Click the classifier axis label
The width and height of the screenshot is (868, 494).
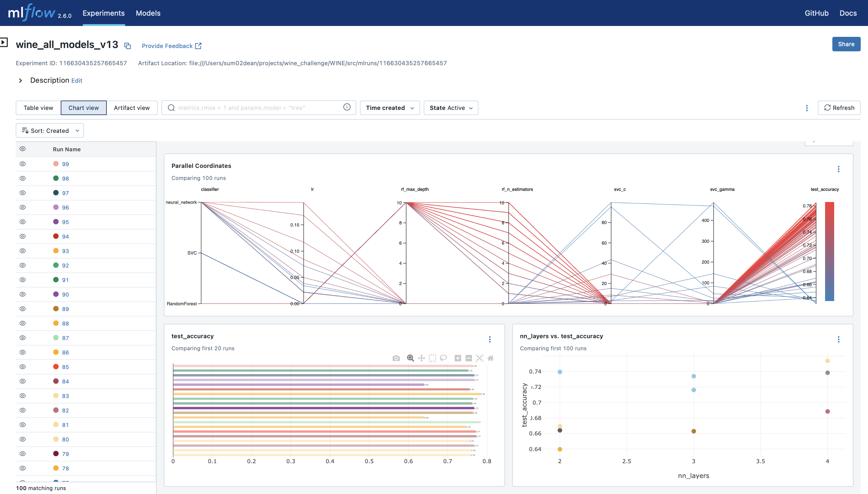pos(210,189)
